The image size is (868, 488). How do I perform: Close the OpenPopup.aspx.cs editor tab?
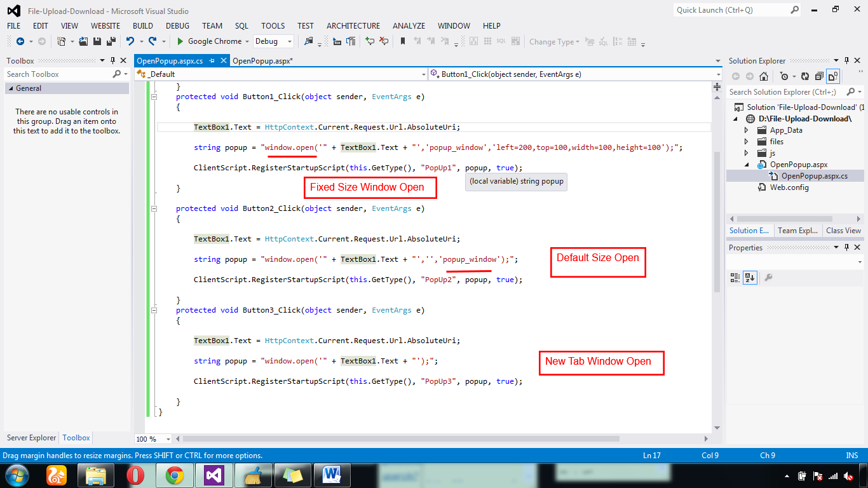coord(223,61)
